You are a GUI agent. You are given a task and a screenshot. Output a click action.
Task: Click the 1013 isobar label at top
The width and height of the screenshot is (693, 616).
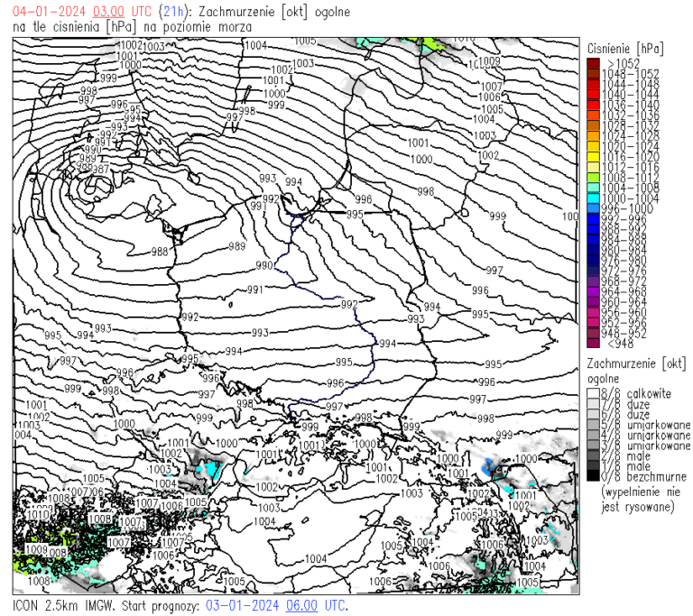click(x=464, y=39)
